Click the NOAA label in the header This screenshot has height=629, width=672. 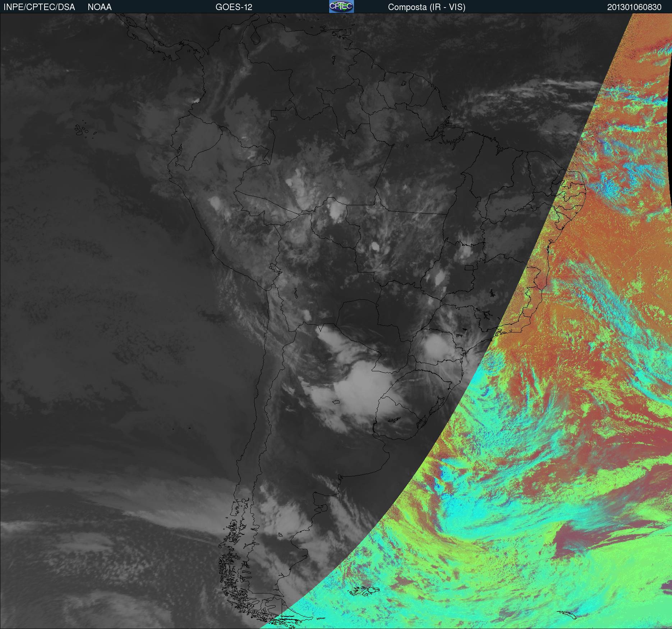(x=100, y=7)
